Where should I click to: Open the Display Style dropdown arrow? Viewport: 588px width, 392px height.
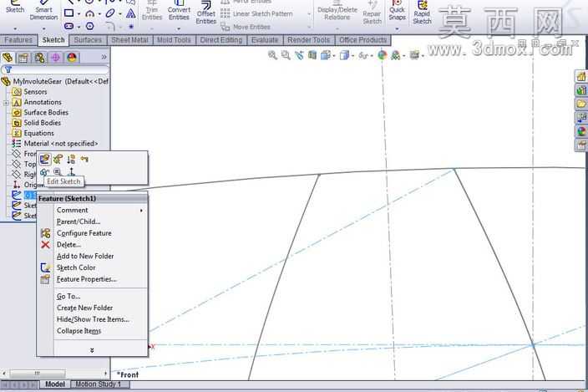(x=352, y=56)
